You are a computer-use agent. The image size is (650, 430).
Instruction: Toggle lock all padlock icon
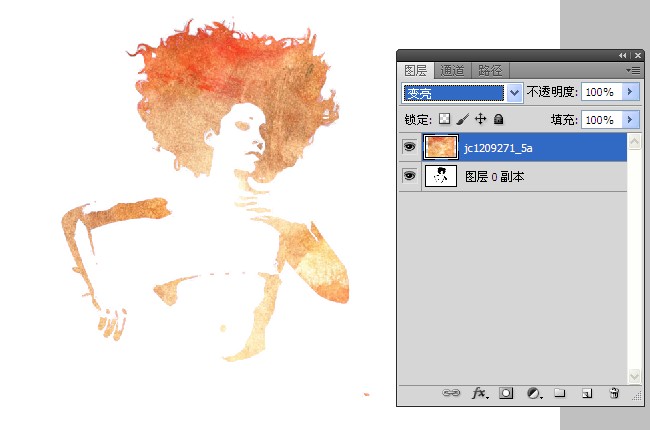click(498, 119)
